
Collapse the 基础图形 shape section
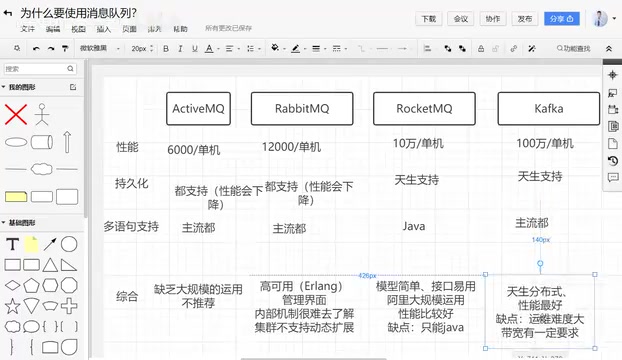[x=4, y=222]
